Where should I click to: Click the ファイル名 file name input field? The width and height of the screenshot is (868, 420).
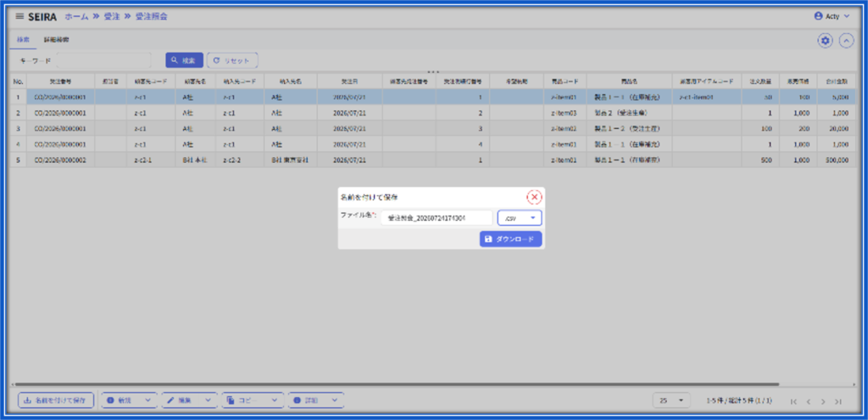(x=437, y=218)
